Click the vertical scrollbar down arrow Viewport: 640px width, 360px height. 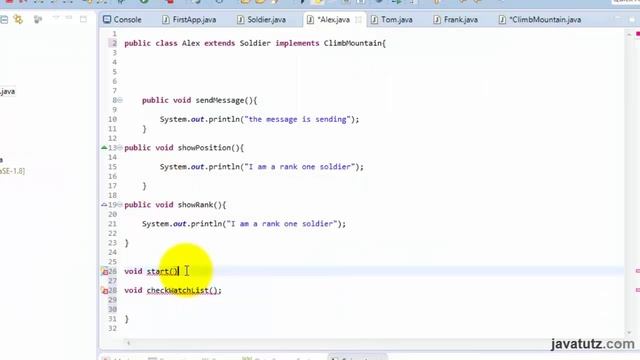point(629,333)
